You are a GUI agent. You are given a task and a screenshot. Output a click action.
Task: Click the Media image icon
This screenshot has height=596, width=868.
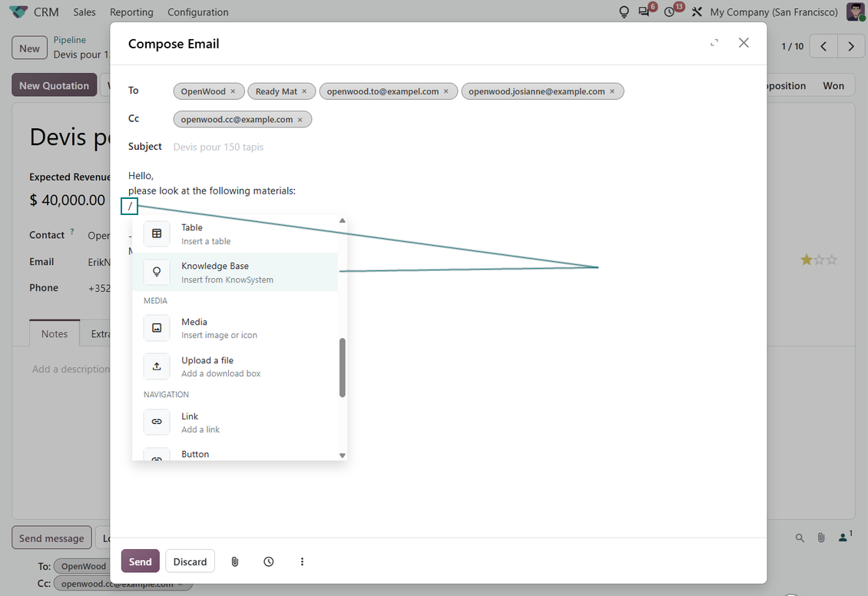(157, 328)
